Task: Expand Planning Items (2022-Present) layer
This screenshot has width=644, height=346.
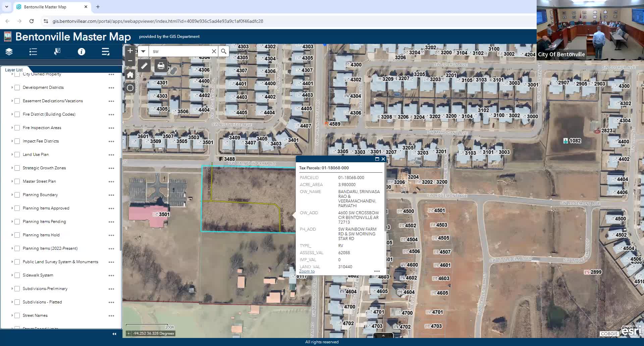Action: coord(12,248)
